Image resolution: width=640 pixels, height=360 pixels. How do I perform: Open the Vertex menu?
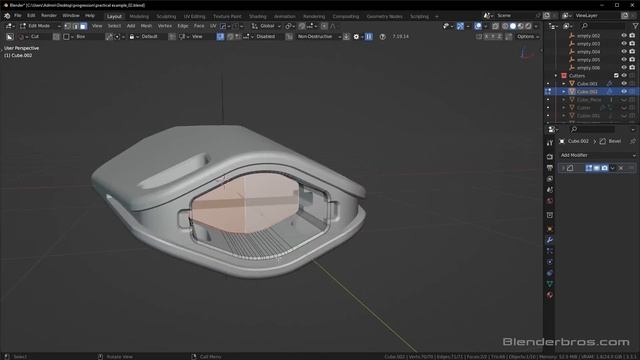pyautogui.click(x=164, y=26)
